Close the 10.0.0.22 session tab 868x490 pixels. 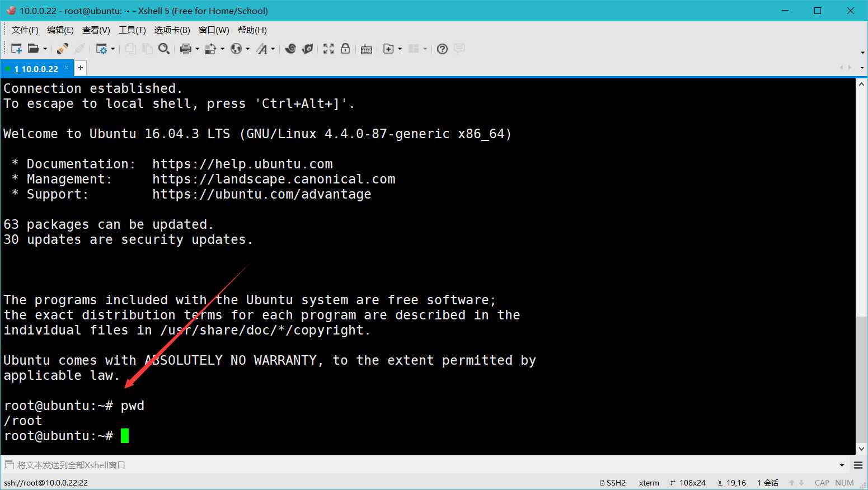[x=66, y=68]
